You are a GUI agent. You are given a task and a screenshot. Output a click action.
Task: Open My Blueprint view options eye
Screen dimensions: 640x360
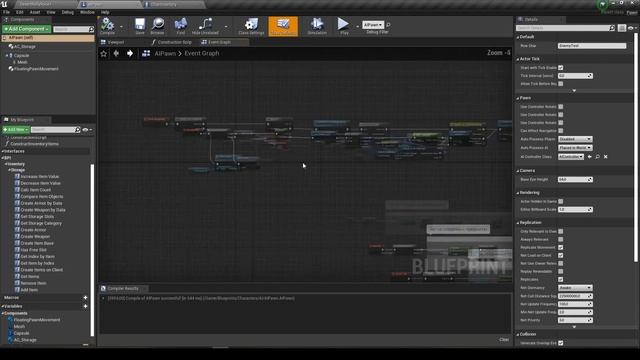point(86,130)
